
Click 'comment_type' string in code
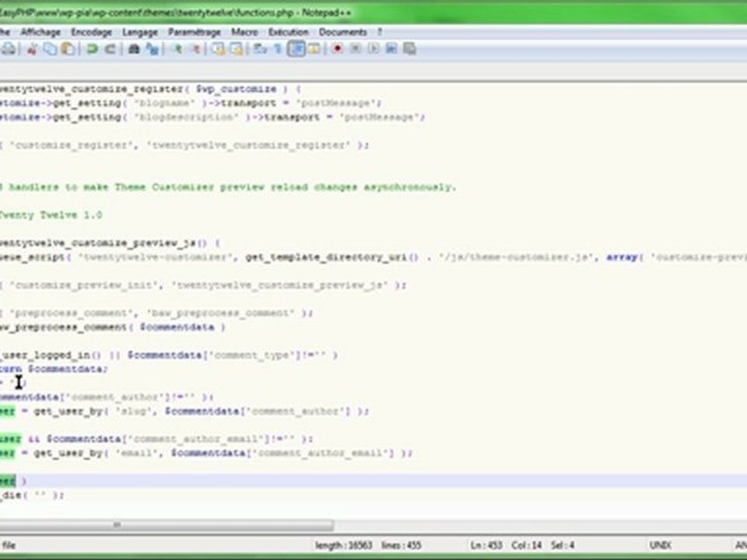[252, 355]
